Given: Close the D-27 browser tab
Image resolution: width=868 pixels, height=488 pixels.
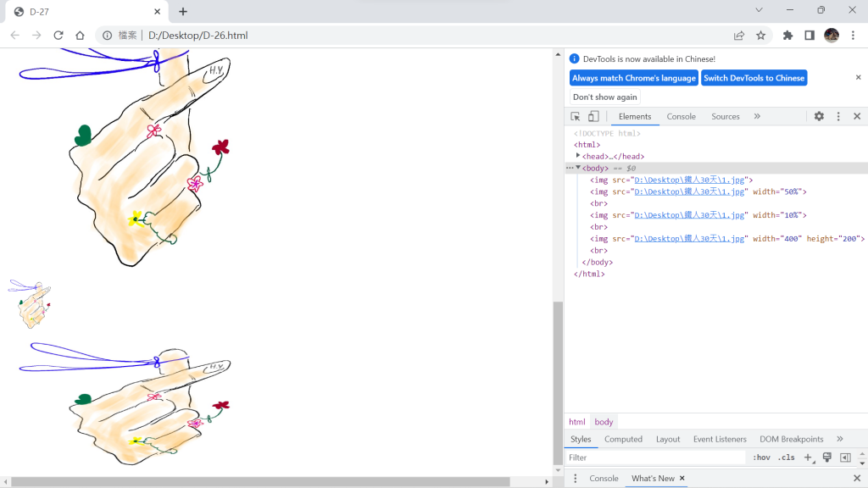Looking at the screenshot, I should (x=157, y=11).
